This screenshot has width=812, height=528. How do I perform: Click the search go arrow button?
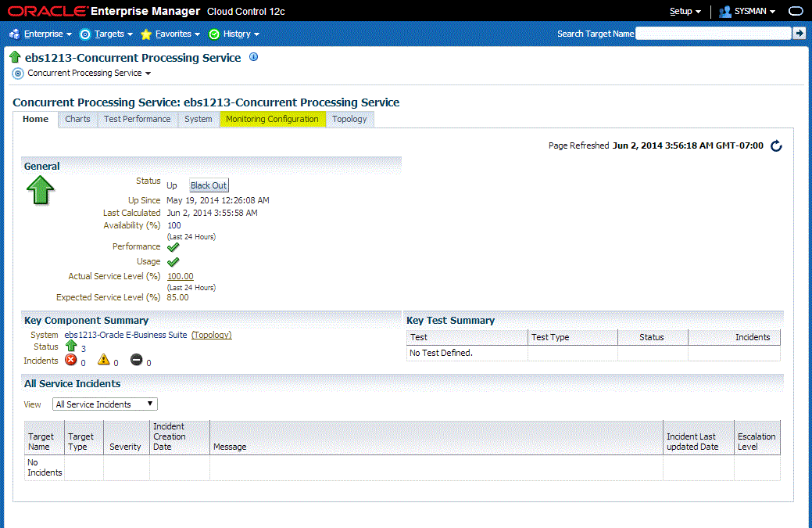point(799,34)
